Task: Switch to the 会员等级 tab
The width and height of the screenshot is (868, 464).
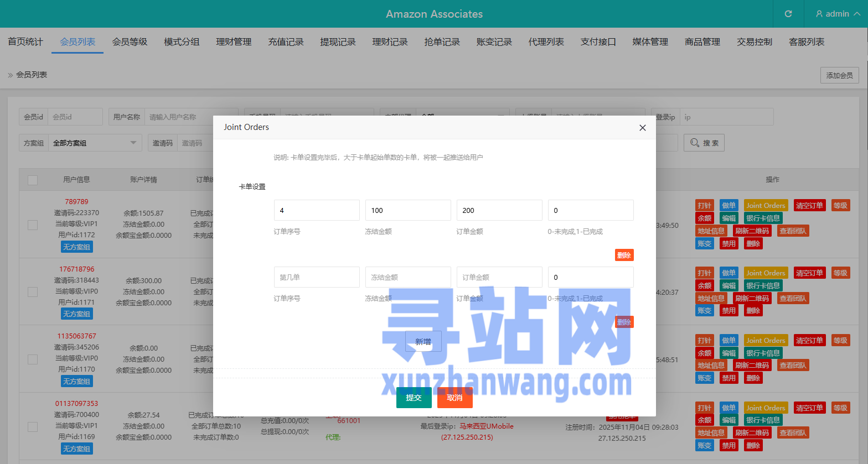Action: tap(130, 42)
